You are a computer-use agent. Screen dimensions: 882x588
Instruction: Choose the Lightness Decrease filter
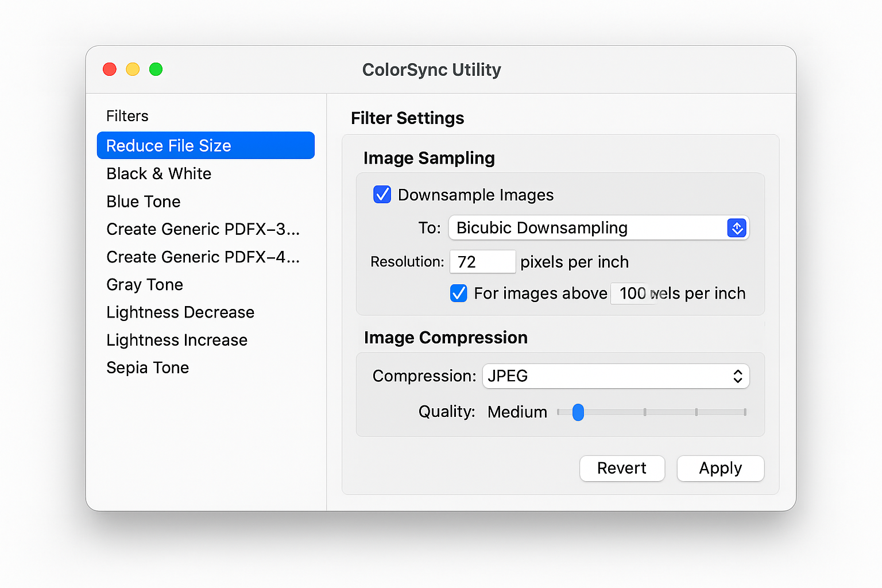(180, 312)
